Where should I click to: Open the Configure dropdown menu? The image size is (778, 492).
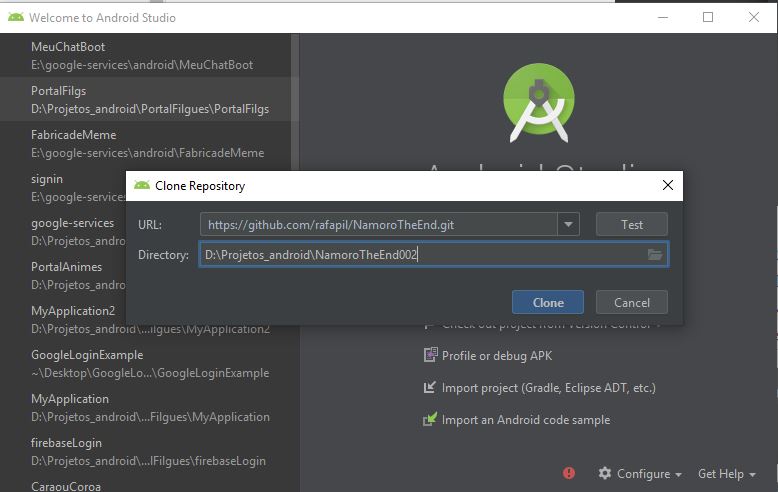click(648, 474)
